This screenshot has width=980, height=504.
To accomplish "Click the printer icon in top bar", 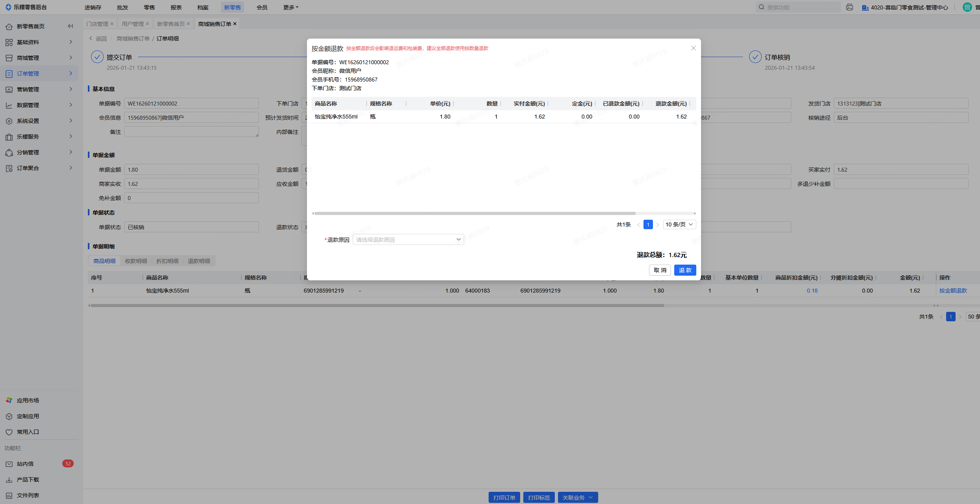I will 849,7.
